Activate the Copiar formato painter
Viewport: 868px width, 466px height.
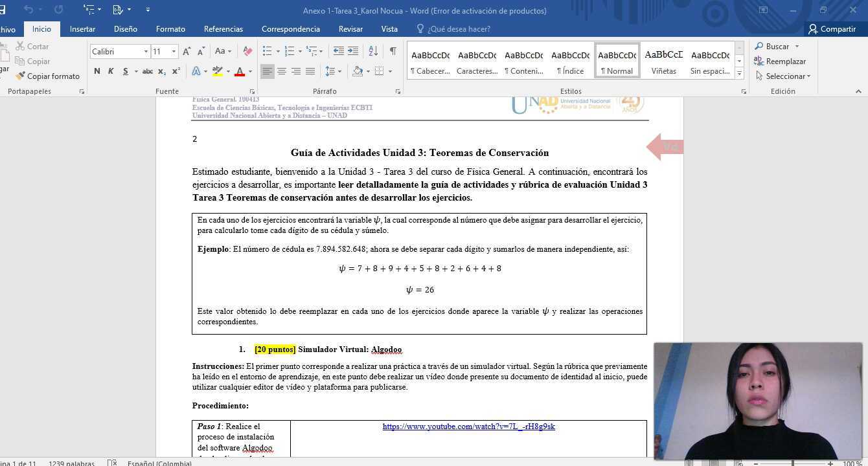[x=48, y=76]
